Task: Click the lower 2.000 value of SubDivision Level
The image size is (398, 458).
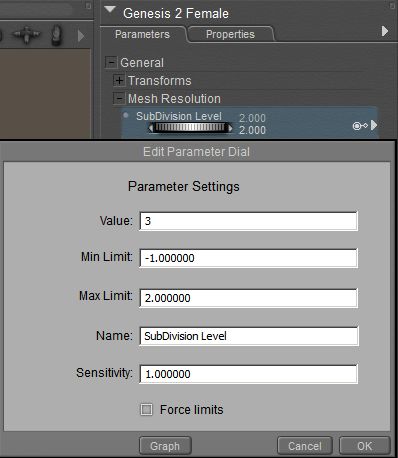Action: [x=252, y=130]
